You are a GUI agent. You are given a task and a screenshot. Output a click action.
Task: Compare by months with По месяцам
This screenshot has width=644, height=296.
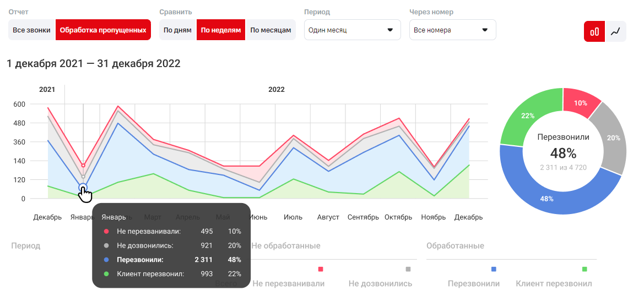270,30
